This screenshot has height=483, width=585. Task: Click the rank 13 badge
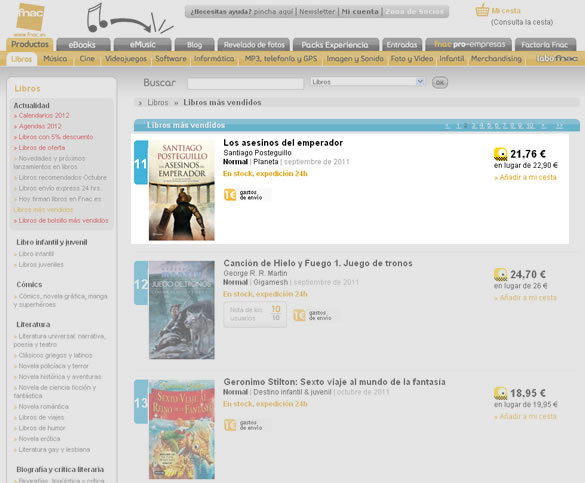click(x=141, y=402)
